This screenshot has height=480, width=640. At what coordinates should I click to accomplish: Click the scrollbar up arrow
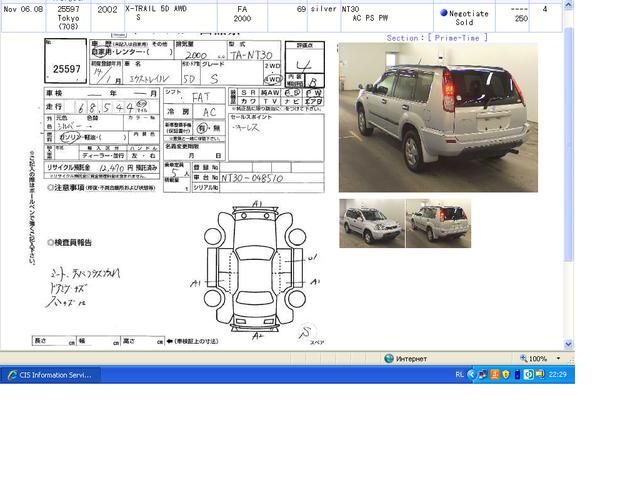click(x=568, y=5)
